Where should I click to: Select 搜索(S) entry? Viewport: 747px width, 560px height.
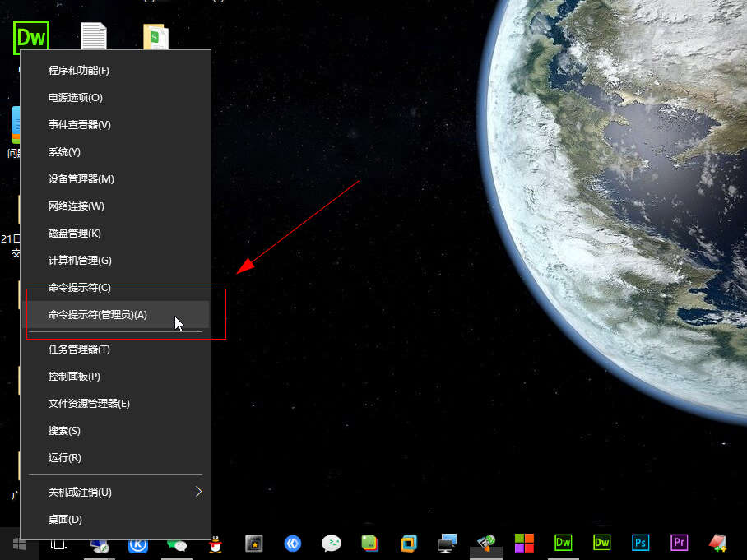point(115,430)
